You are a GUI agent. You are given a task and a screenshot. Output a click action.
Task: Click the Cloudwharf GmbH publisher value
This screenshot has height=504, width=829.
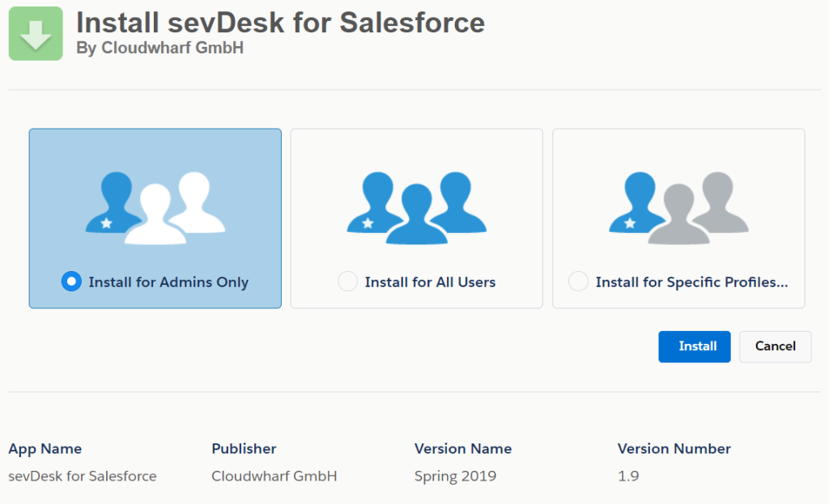274,476
